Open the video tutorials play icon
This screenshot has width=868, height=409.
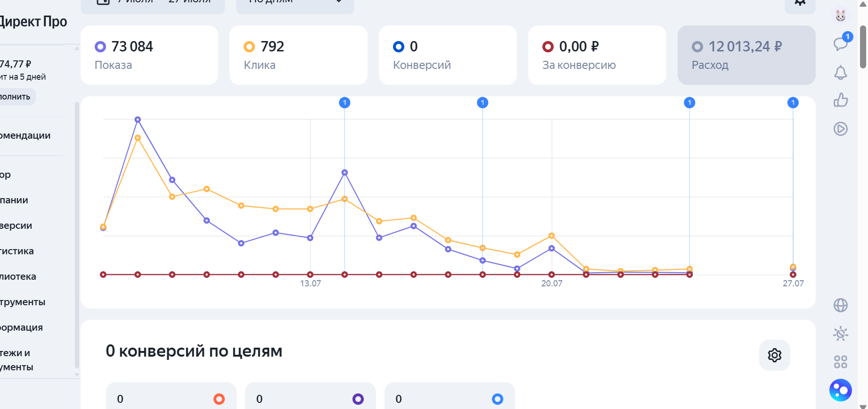tap(841, 129)
